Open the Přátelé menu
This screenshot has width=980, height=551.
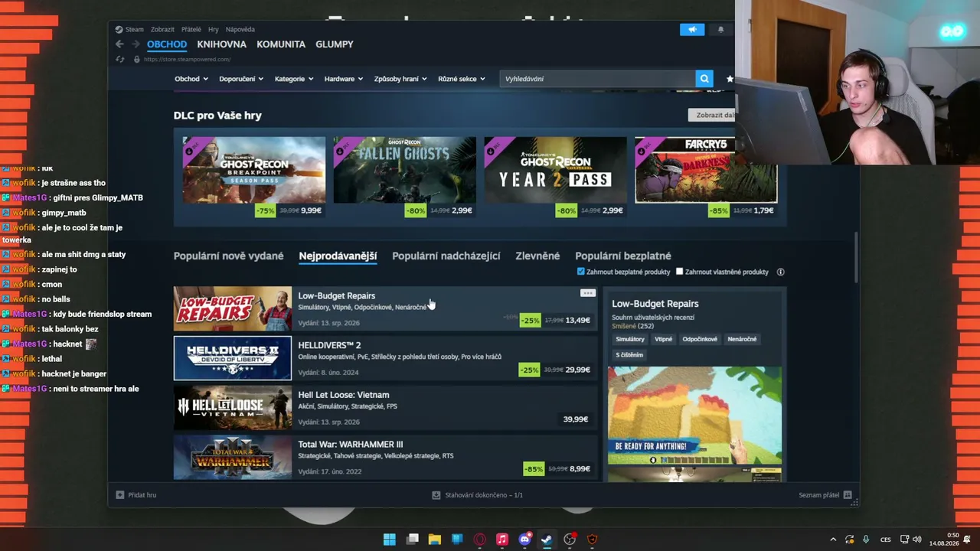(x=191, y=30)
